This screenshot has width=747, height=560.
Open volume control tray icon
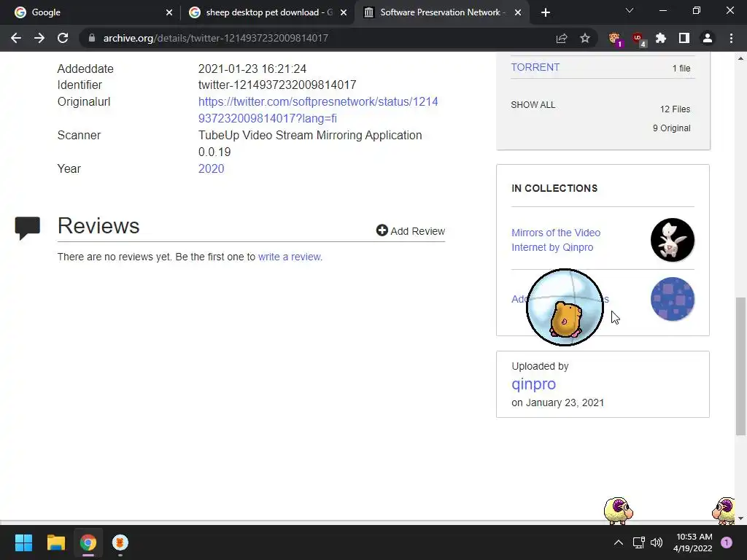click(x=657, y=542)
